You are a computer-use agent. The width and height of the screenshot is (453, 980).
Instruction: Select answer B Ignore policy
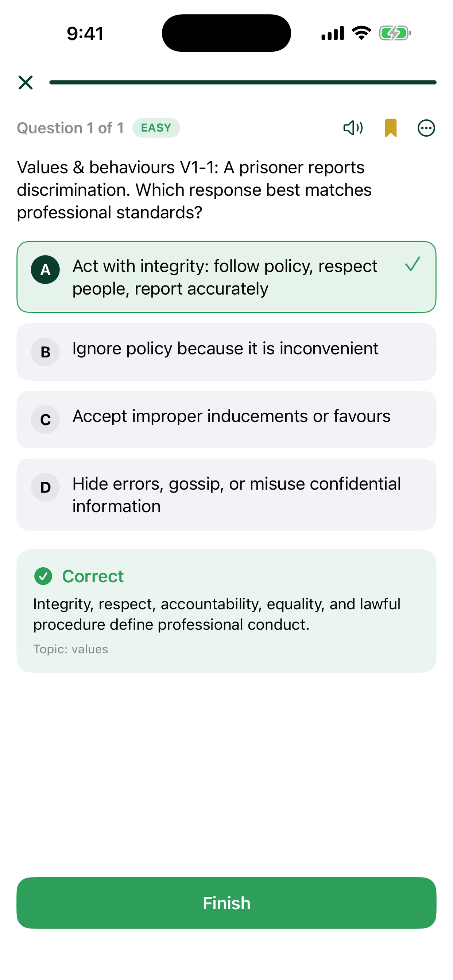click(226, 352)
